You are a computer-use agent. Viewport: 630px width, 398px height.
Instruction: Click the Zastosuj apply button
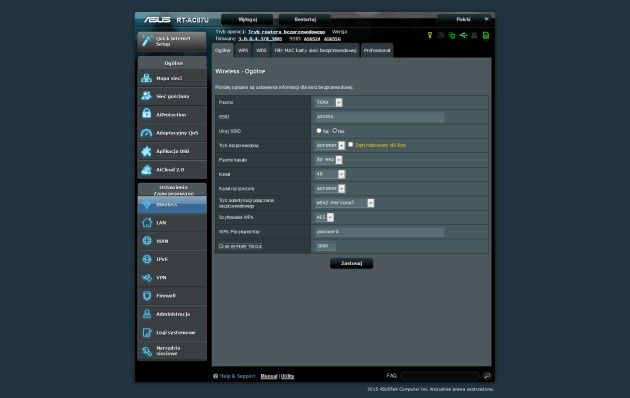click(352, 263)
